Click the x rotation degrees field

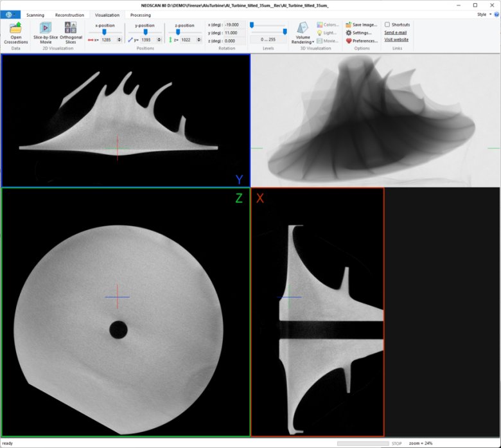[231, 24]
